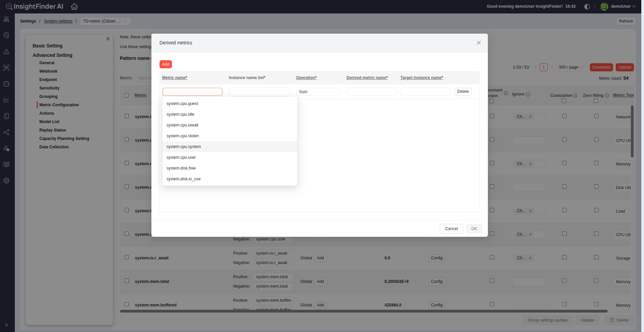The height and width of the screenshot is (332, 644).
Task: Open line chart icon in sidebar
Action: (x=6, y=100)
